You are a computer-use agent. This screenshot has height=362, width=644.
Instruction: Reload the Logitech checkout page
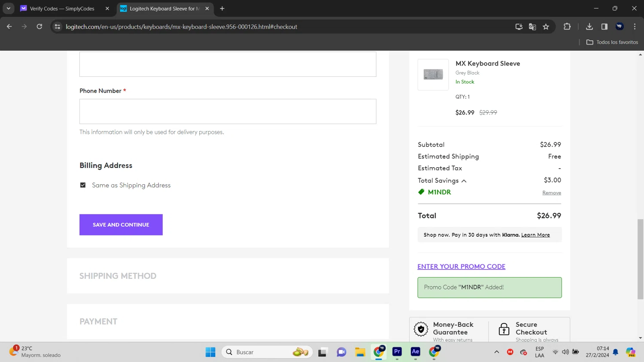(x=39, y=27)
